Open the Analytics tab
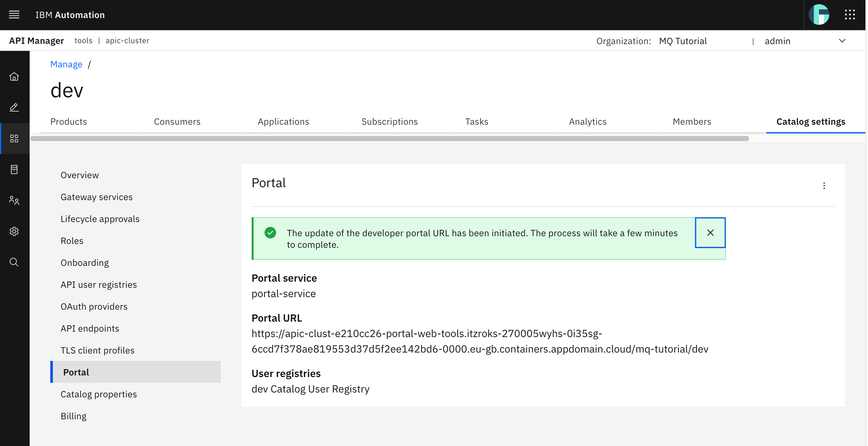 pyautogui.click(x=587, y=122)
